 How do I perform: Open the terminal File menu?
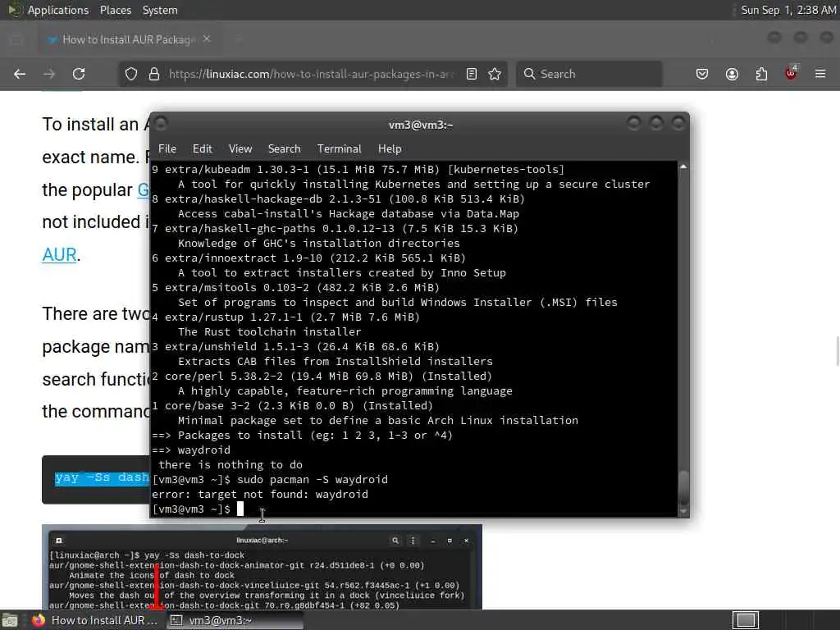167,149
